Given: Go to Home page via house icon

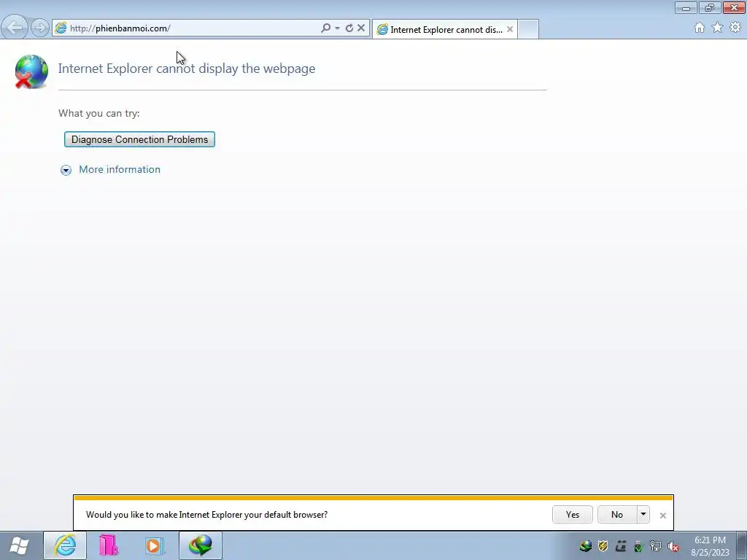Looking at the screenshot, I should (700, 28).
